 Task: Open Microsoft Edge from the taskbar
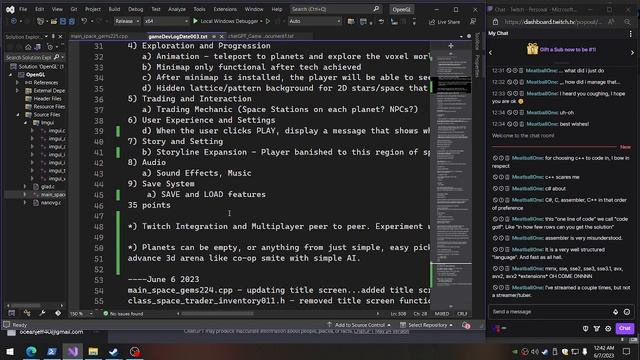tap(31, 351)
